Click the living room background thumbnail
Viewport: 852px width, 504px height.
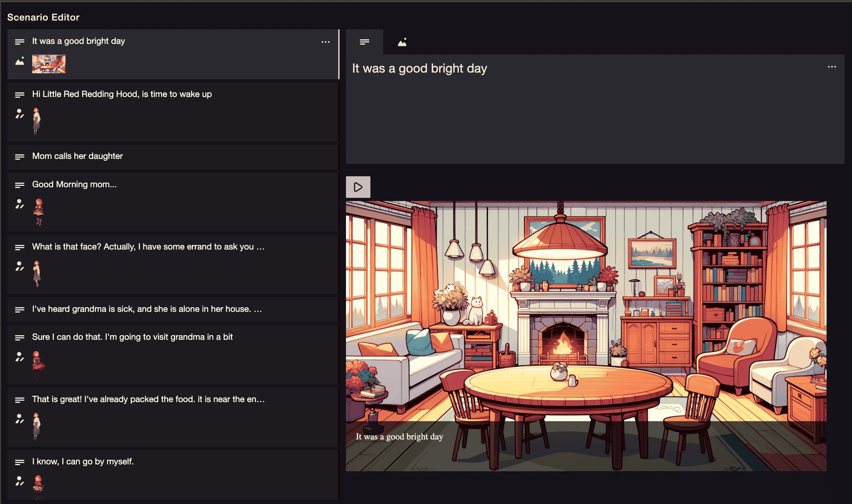[49, 64]
